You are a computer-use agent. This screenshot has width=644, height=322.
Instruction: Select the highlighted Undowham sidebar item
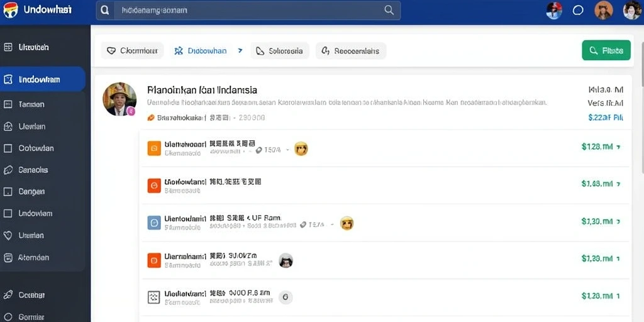coord(43,79)
